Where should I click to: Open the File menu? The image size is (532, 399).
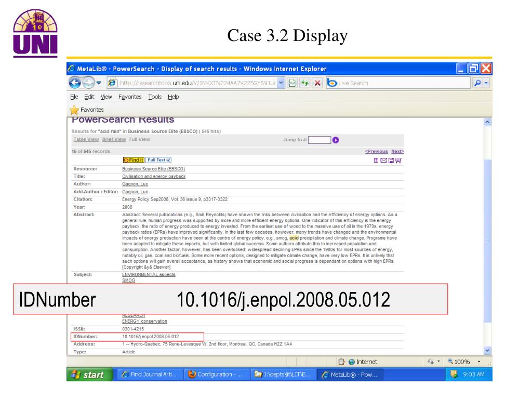tap(74, 97)
